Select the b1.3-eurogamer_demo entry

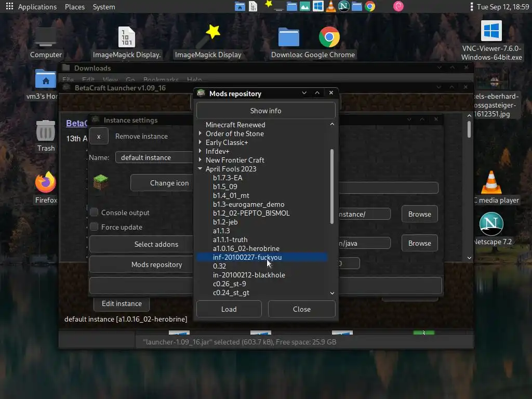(249, 204)
